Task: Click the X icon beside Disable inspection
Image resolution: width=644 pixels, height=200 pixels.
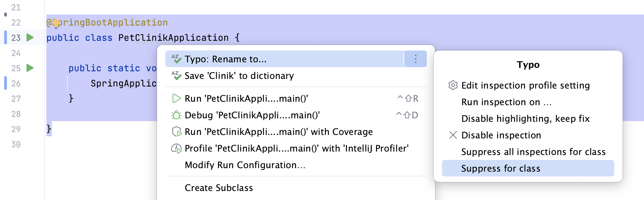Action: pos(453,135)
